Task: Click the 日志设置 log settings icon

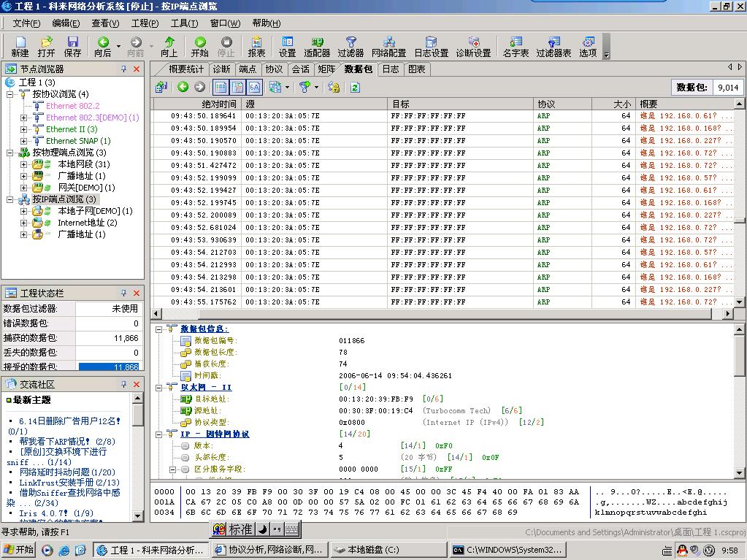Action: pos(431,43)
